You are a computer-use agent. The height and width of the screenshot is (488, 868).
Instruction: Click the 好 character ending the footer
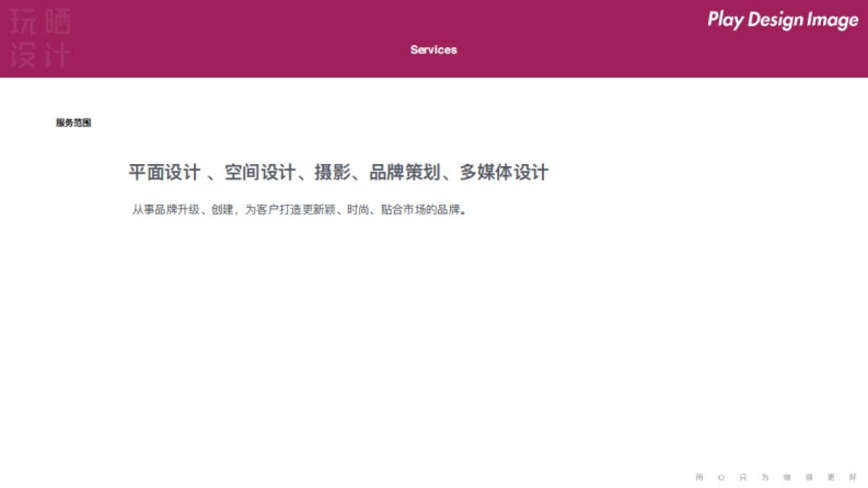[854, 477]
